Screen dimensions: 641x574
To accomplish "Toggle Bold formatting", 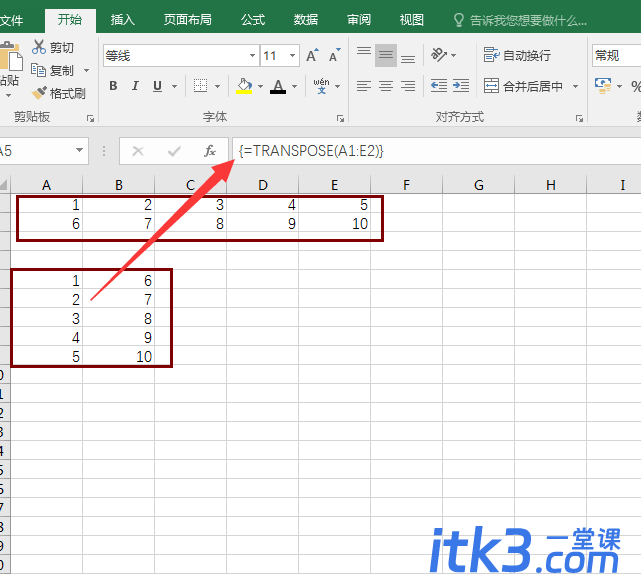I will (x=113, y=86).
